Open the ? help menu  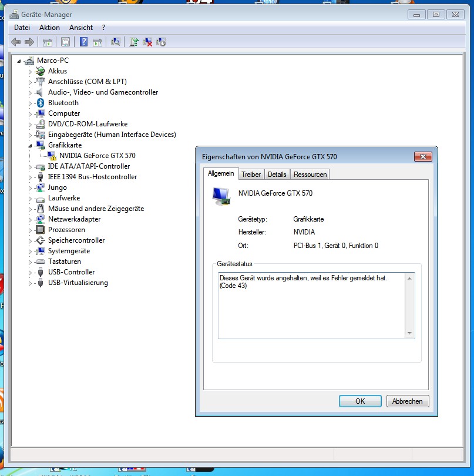tap(104, 28)
